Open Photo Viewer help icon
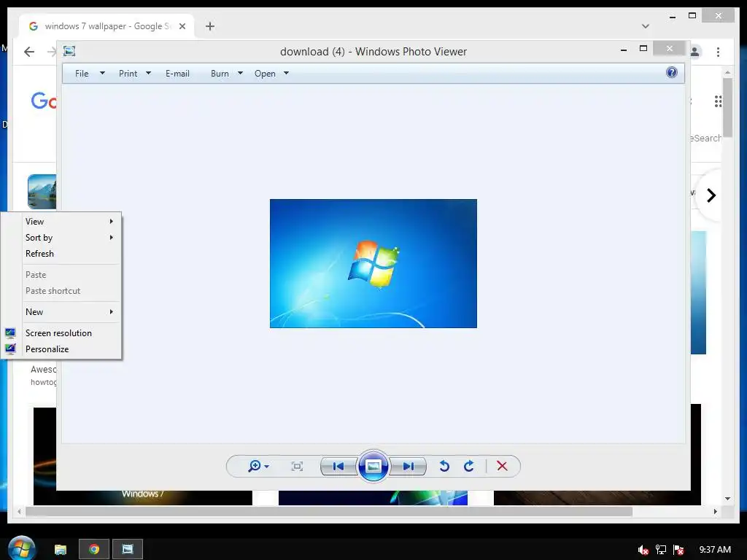 coord(672,72)
